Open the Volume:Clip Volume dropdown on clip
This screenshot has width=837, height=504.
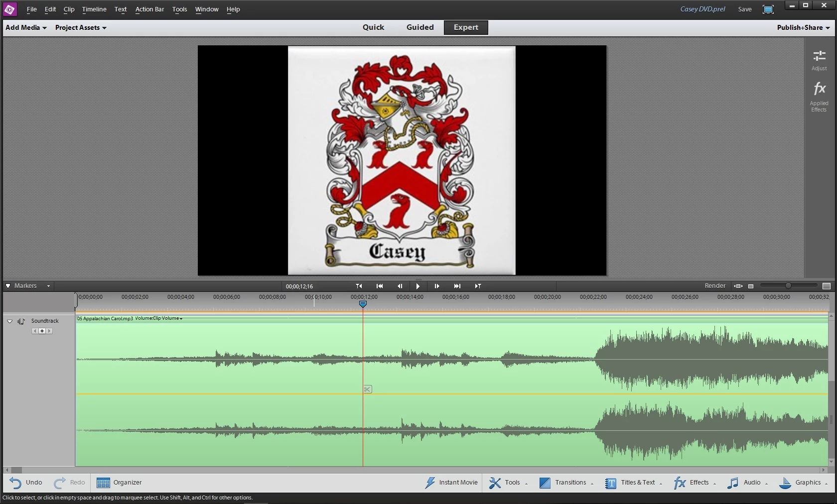(159, 318)
